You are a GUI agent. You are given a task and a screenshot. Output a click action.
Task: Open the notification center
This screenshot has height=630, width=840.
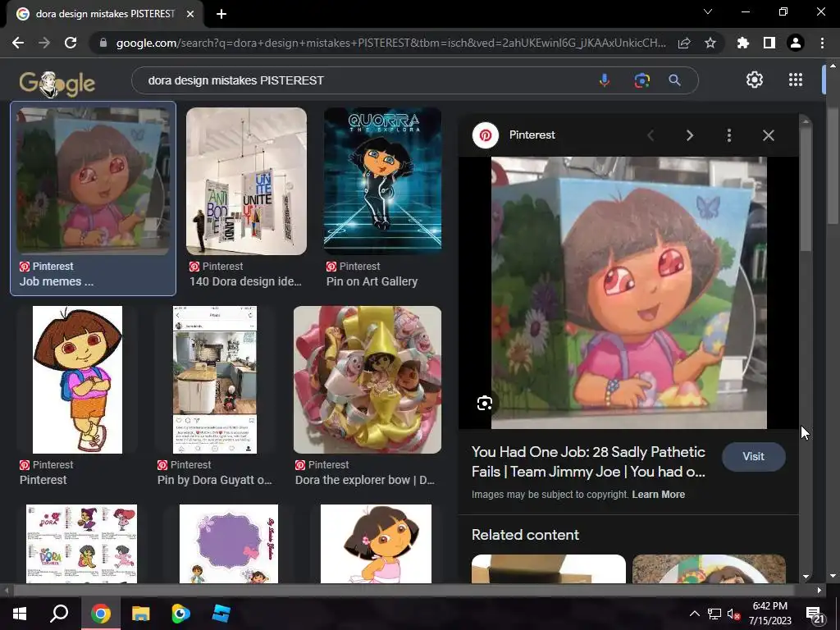815,614
